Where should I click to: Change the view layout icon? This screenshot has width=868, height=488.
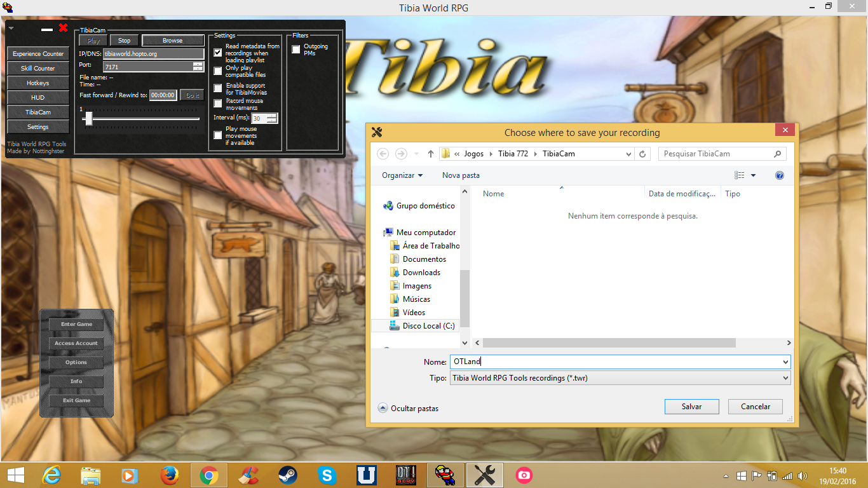tap(739, 175)
